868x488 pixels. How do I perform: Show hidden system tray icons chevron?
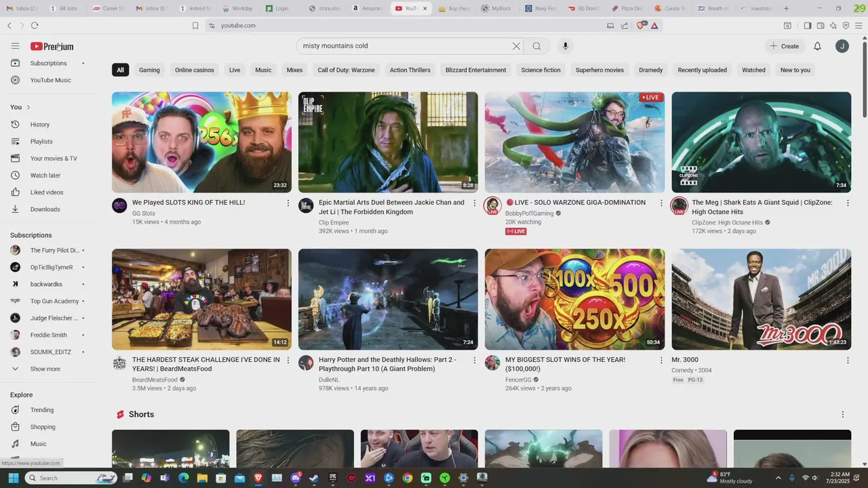(x=778, y=478)
